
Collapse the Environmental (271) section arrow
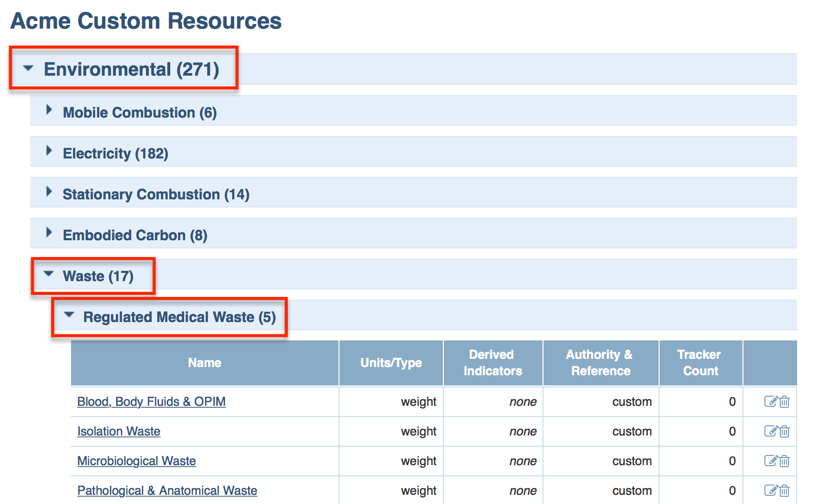[x=28, y=68]
